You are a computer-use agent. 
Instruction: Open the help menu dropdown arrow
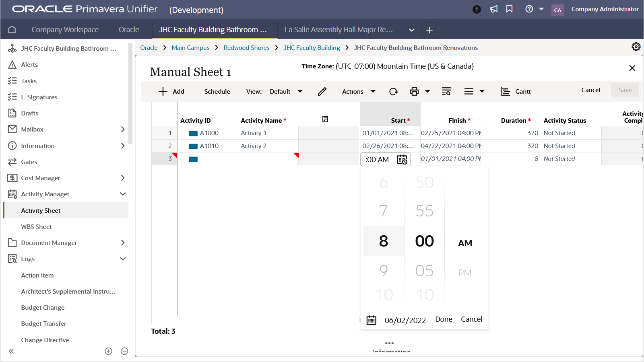pyautogui.click(x=541, y=9)
